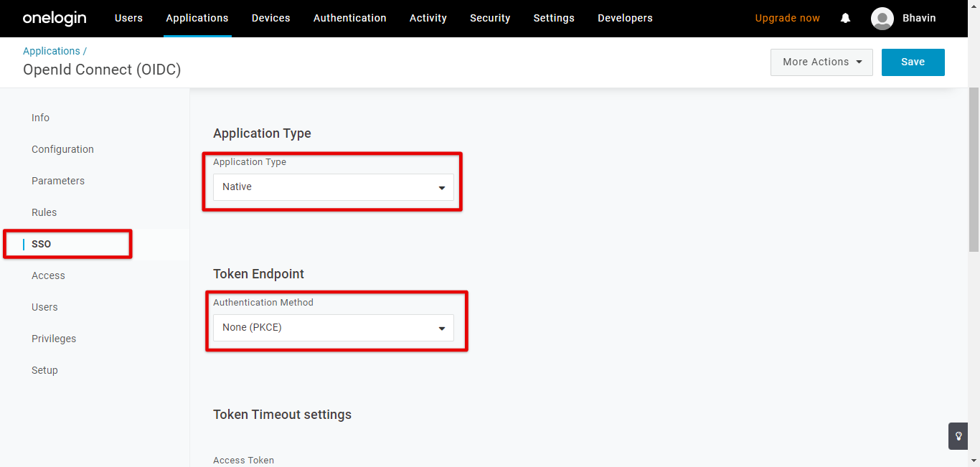Click the Upgrade now link

pyautogui.click(x=787, y=18)
